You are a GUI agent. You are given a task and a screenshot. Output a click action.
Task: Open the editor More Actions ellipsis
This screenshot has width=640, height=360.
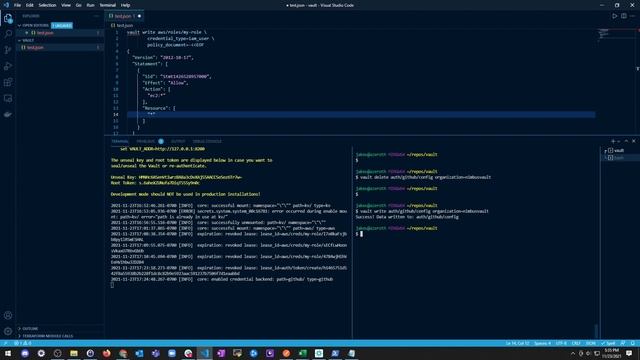click(x=633, y=16)
